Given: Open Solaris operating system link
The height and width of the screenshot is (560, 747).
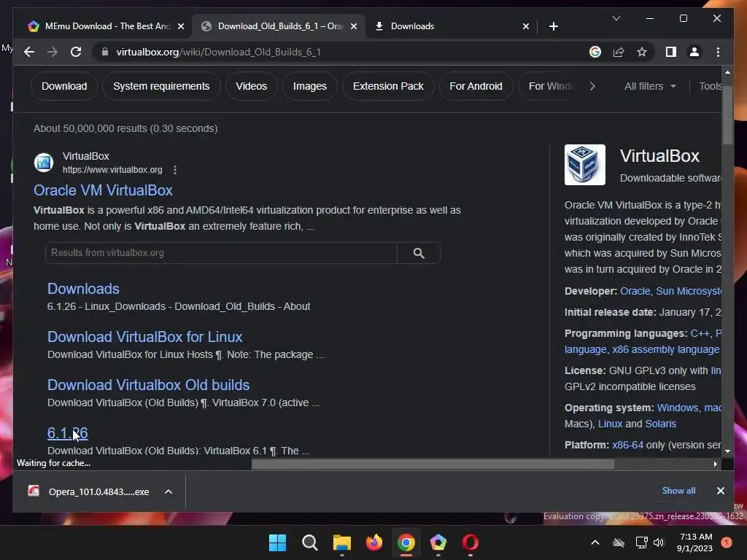Looking at the screenshot, I should coord(660,424).
